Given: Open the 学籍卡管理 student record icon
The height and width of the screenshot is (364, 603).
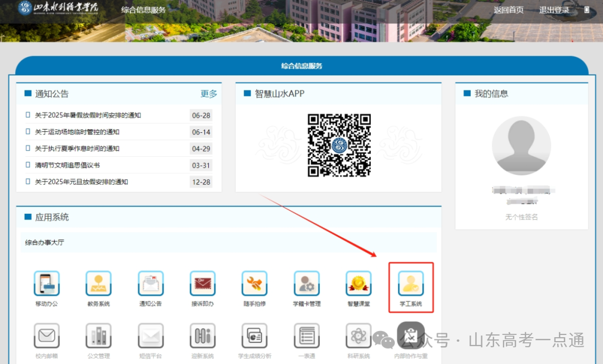Looking at the screenshot, I should click(307, 283).
